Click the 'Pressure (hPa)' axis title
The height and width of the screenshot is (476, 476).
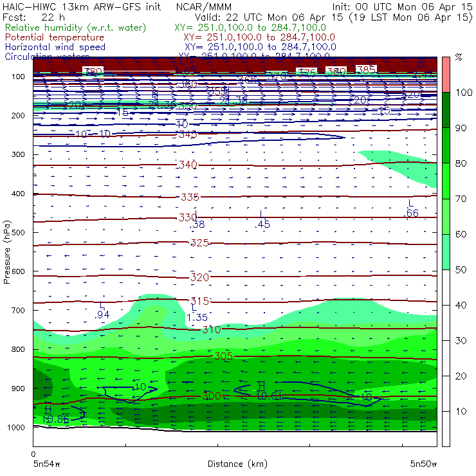[6, 252]
